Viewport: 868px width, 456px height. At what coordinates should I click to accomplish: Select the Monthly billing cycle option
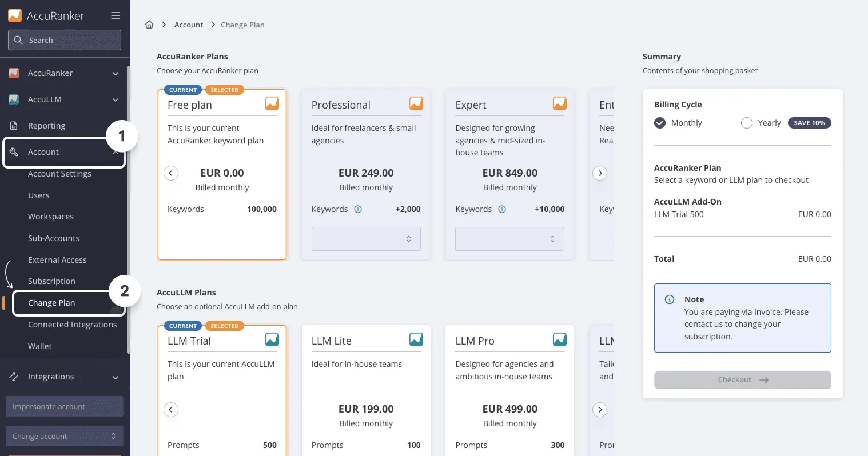pyautogui.click(x=660, y=123)
